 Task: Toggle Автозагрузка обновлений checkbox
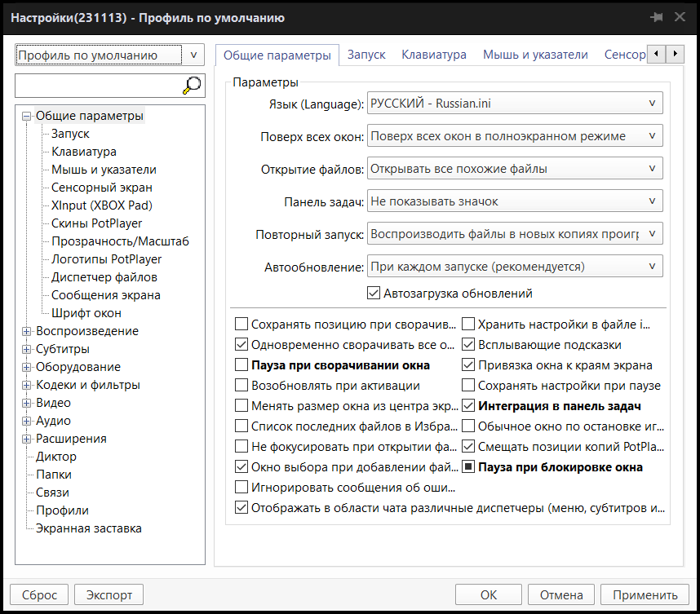pyautogui.click(x=374, y=294)
